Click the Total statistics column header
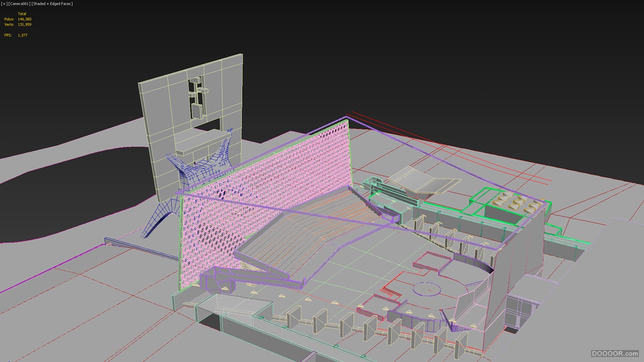The height and width of the screenshot is (362, 644). [22, 14]
